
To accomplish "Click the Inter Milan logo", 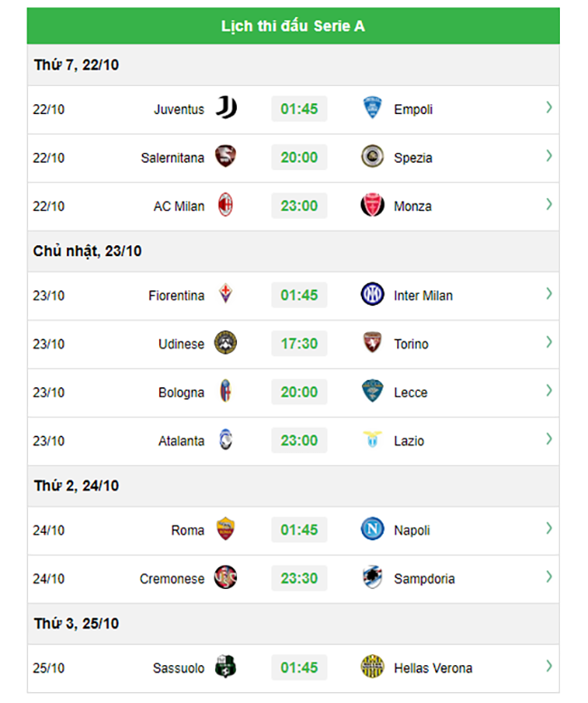I will coord(372,295).
